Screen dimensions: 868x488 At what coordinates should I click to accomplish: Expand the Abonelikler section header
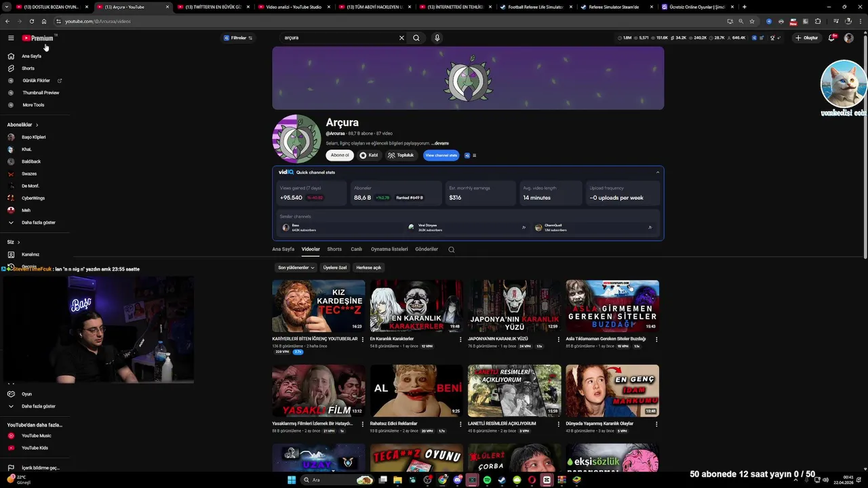(22, 125)
